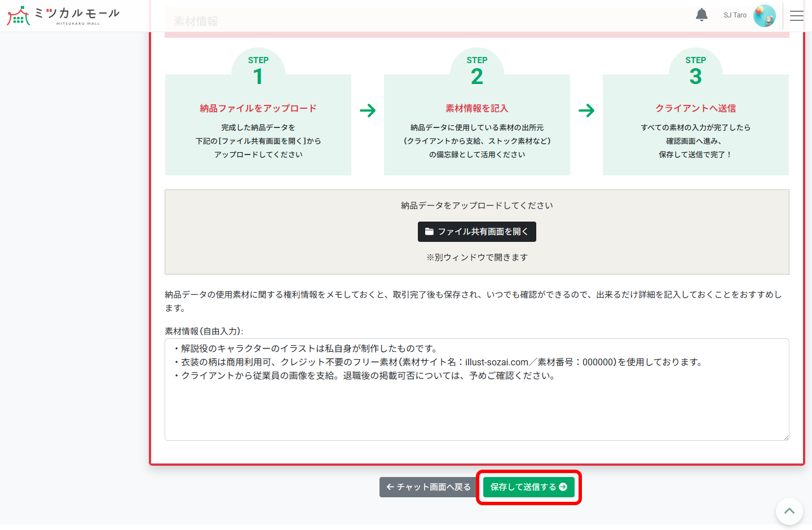812x530 pixels.
Task: Select the STEP 3 クライアントへ送信 panel
Action: point(695,124)
